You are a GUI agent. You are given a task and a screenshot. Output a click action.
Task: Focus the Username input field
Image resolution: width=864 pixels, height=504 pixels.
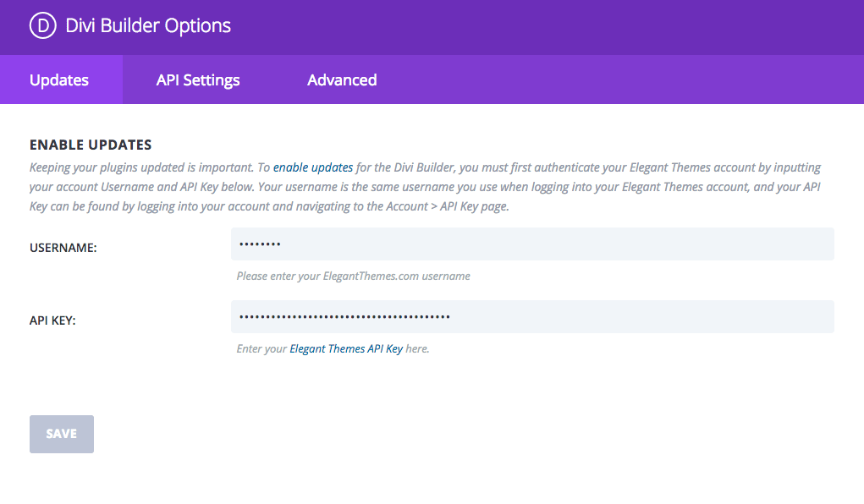click(x=532, y=244)
